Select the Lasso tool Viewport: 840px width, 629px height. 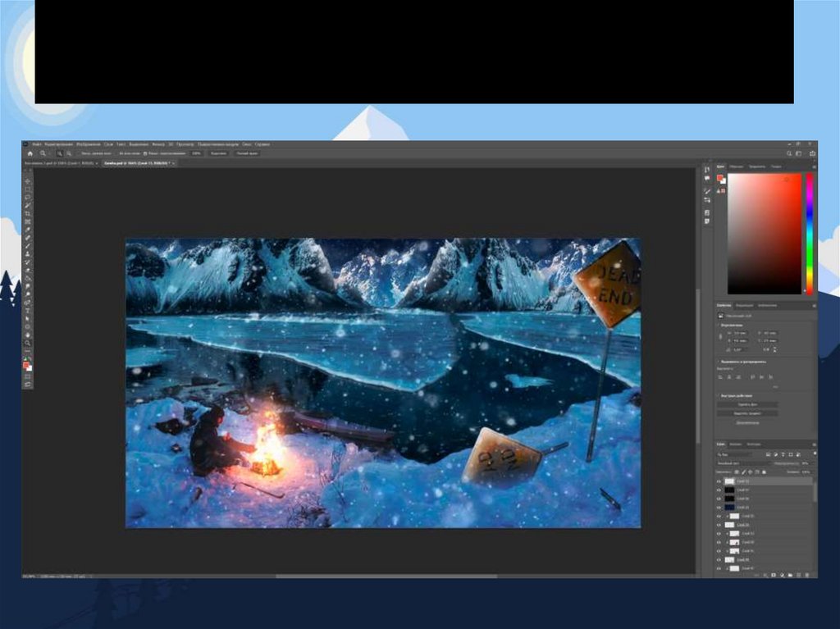(27, 197)
